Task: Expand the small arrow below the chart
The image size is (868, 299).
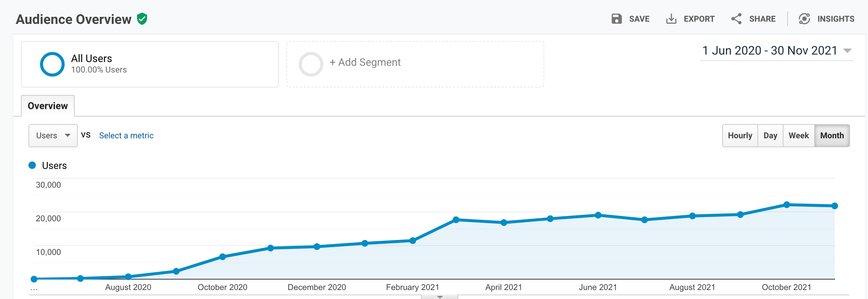Action: tap(440, 297)
